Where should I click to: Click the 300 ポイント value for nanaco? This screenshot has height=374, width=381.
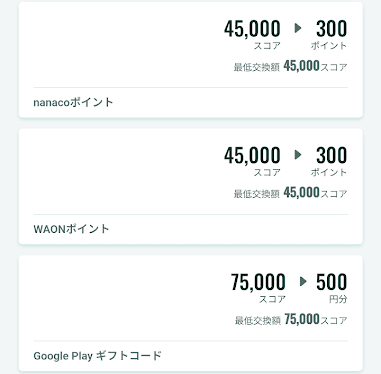coord(329,35)
